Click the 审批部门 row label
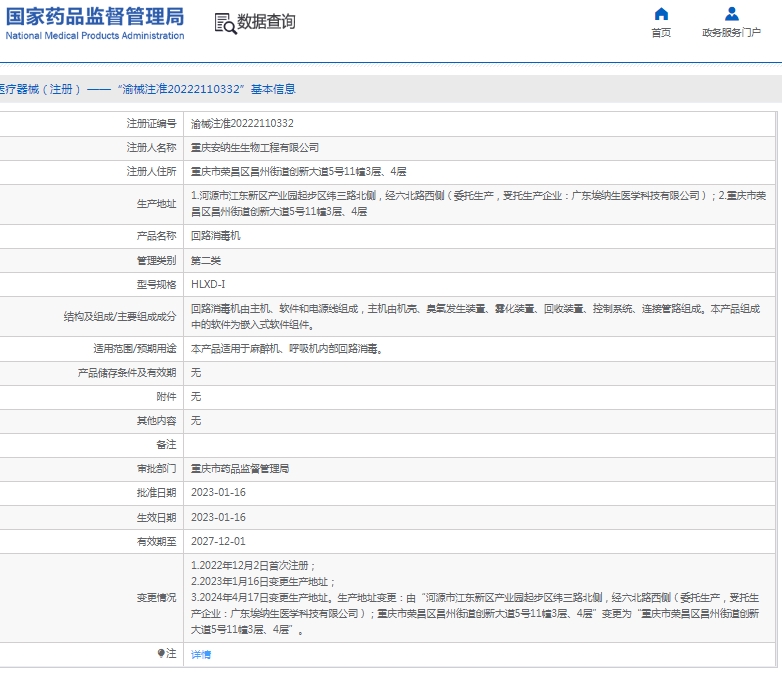Screen dimensions: 782x675 157,468
